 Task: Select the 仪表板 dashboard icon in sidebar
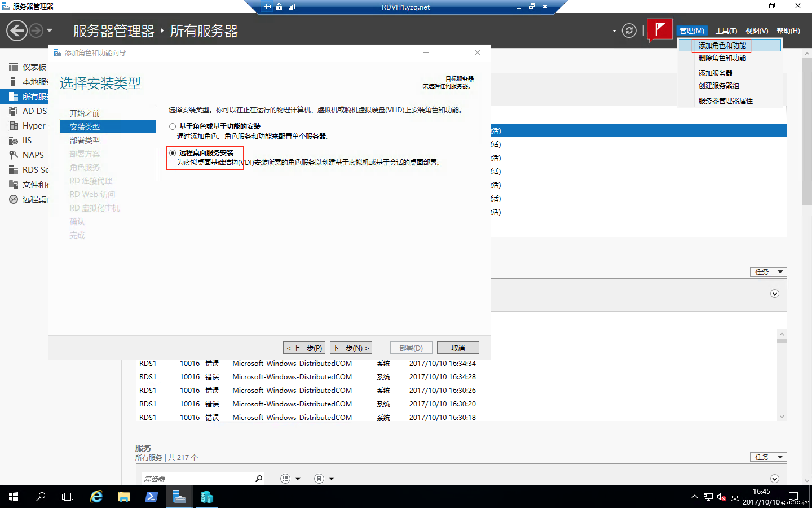pos(14,67)
